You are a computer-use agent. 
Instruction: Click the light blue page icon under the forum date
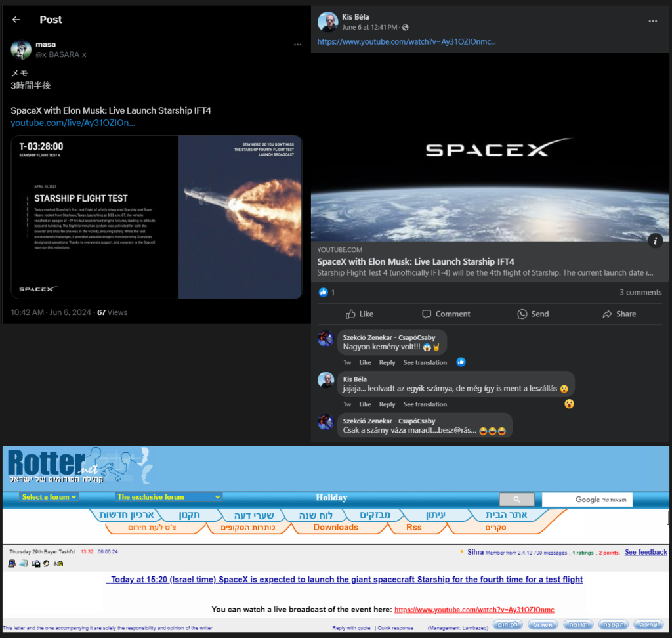click(x=24, y=563)
